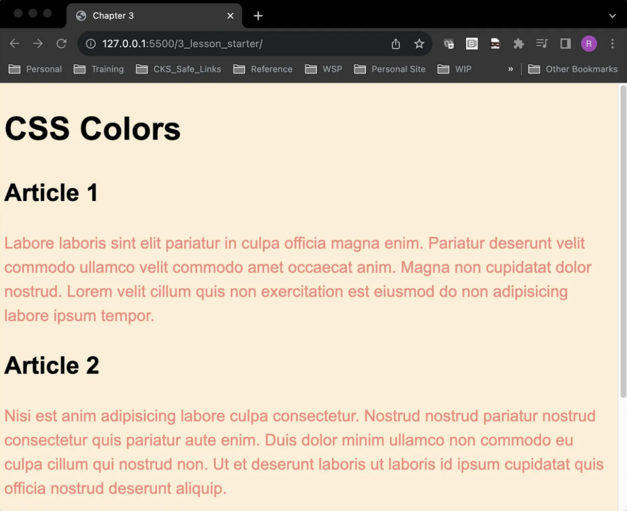627x511 pixels.
Task: Click the CSS Colors heading
Action: (x=92, y=129)
